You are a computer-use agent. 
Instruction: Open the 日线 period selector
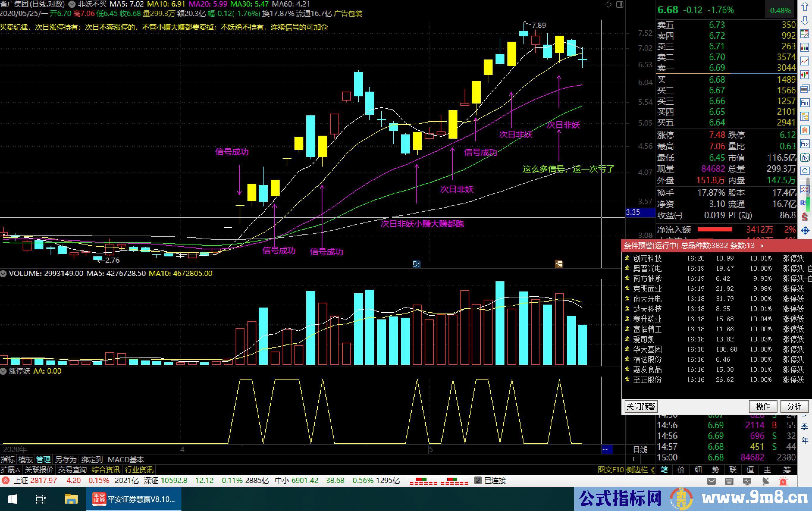640,450
